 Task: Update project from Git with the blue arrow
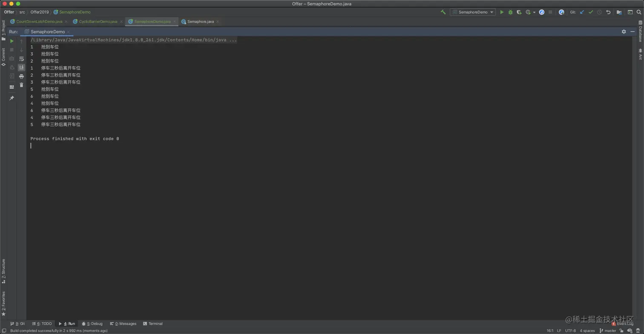[582, 12]
